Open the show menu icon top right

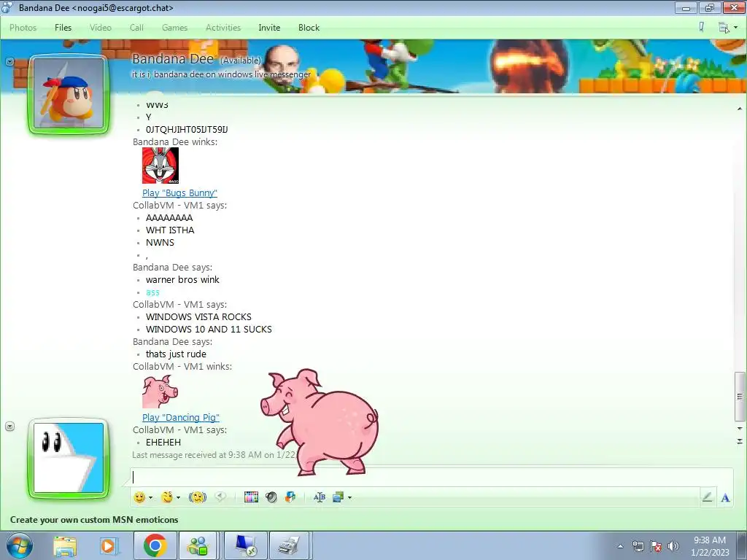click(x=723, y=28)
